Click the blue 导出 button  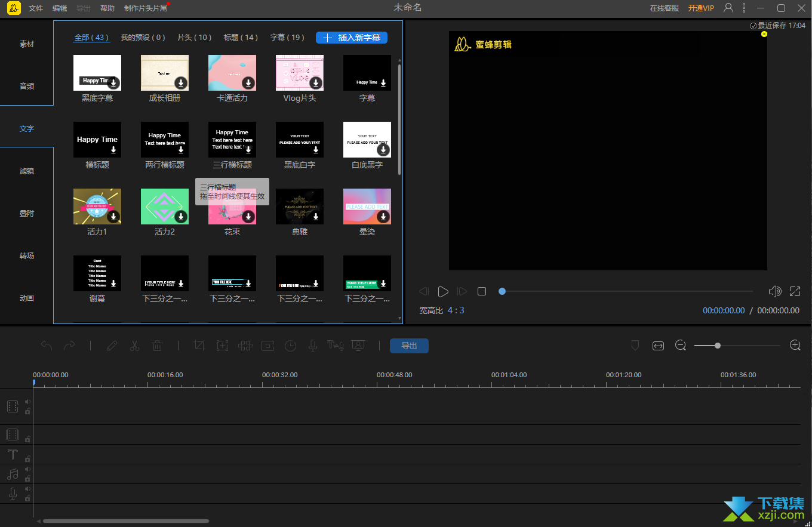point(409,346)
